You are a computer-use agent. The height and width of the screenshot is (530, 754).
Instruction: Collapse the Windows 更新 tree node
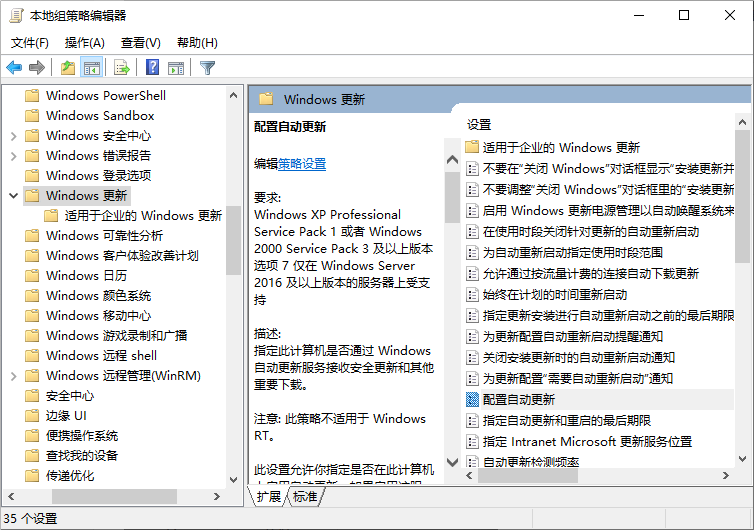[13, 196]
